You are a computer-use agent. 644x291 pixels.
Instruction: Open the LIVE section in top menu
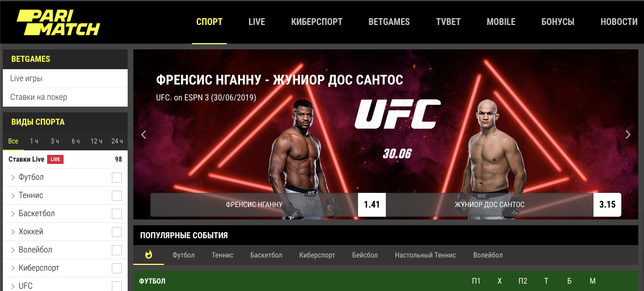(256, 22)
